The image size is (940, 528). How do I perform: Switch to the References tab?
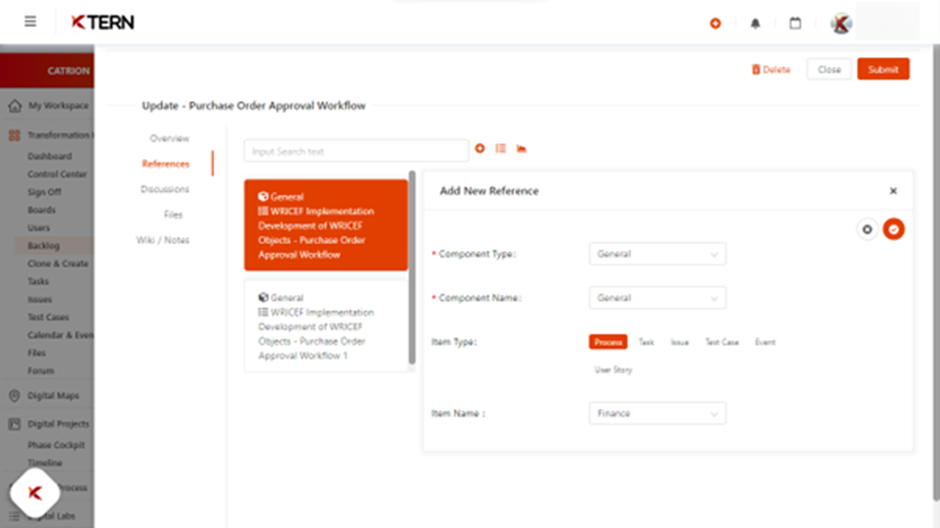(x=165, y=164)
